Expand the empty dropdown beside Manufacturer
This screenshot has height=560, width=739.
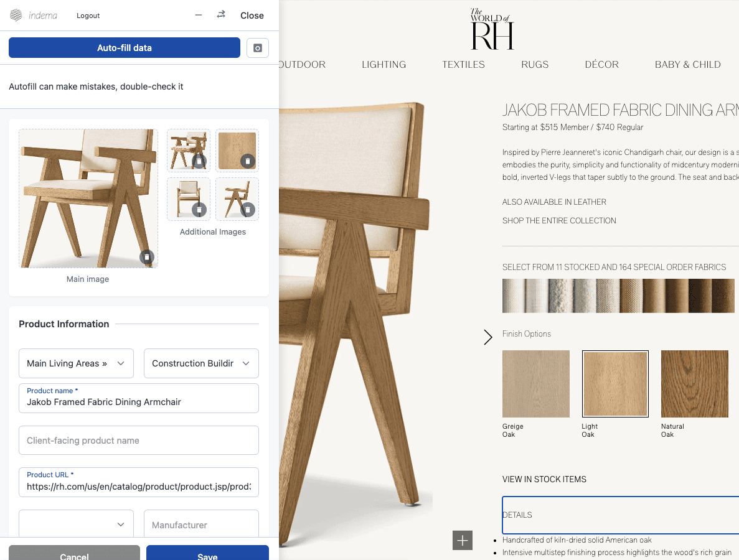76,523
